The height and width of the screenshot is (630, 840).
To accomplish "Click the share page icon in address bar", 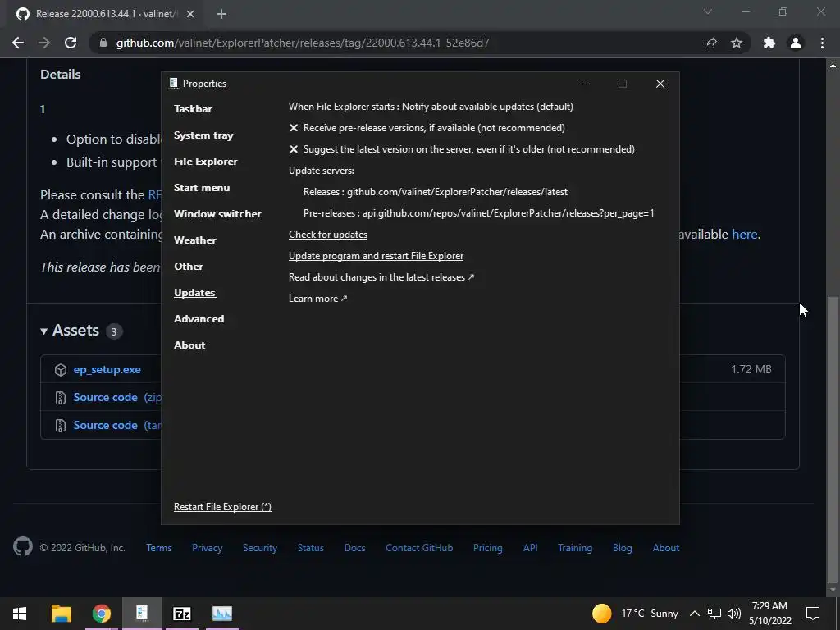I will tap(710, 43).
